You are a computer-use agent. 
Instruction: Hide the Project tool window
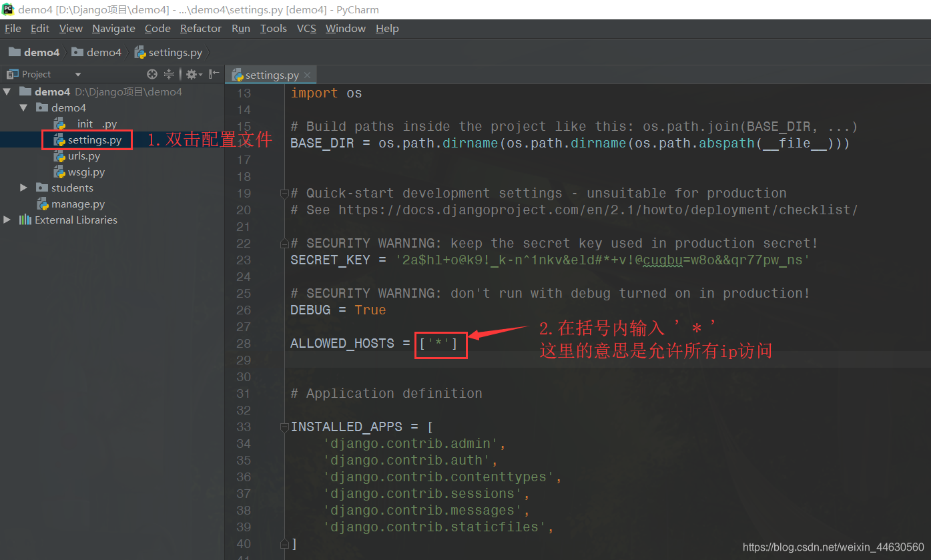(x=214, y=74)
